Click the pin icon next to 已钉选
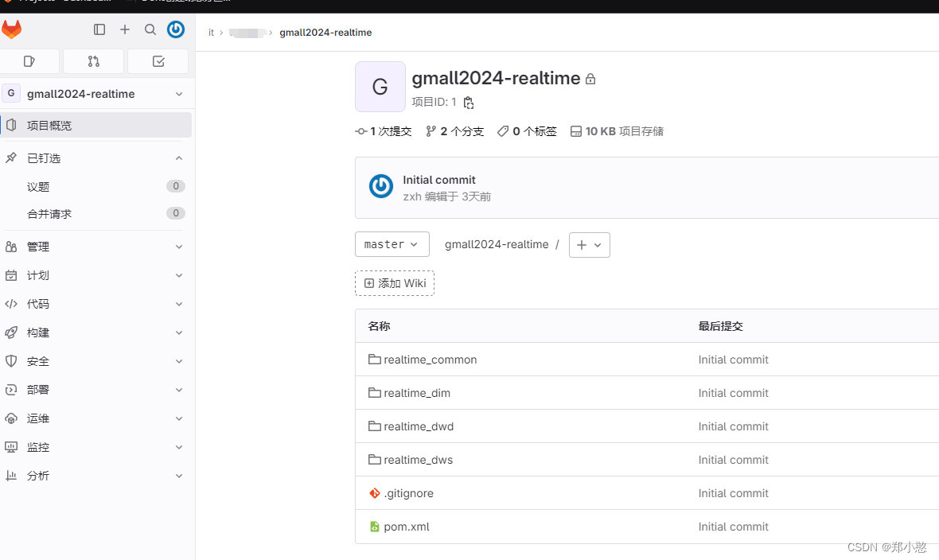Screen dimensions: 939x560 11,158
